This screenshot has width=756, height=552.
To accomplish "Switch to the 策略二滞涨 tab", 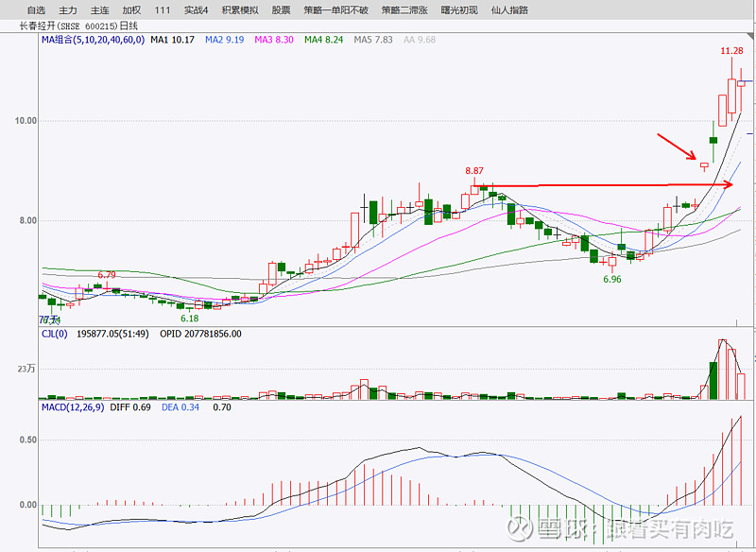I will coord(404,10).
